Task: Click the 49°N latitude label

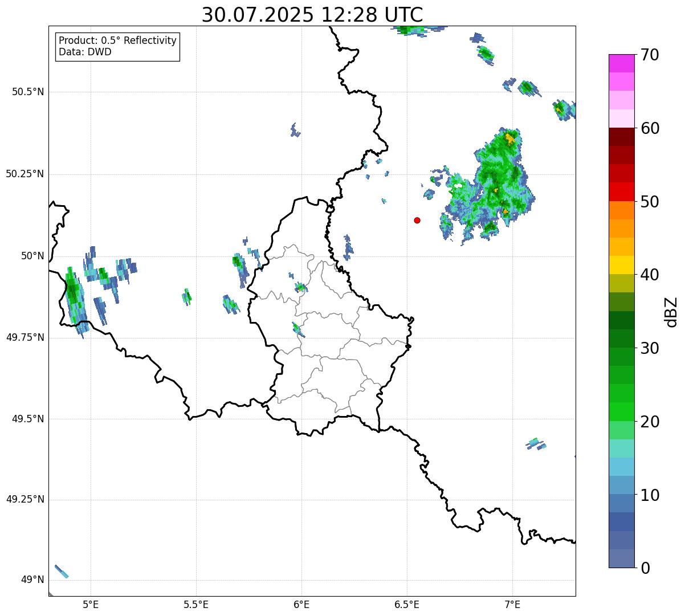Action: 31,580
